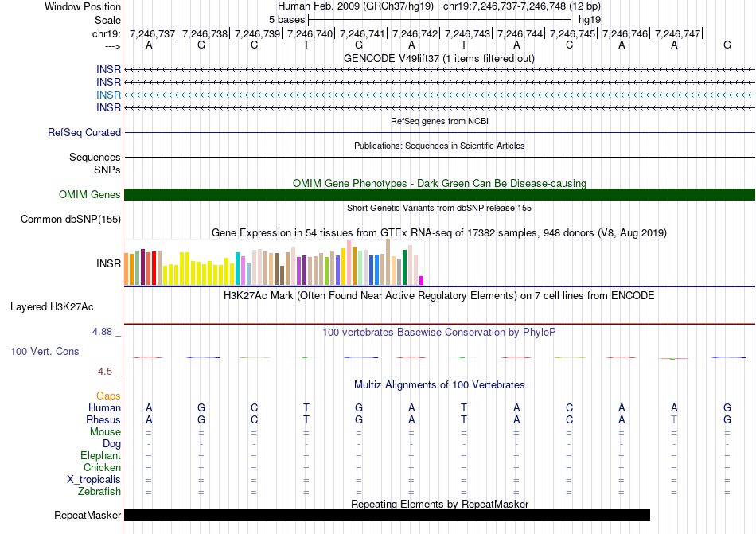Click the dark green OMIM Genes bar
This screenshot has height=534, width=756.
click(x=439, y=194)
